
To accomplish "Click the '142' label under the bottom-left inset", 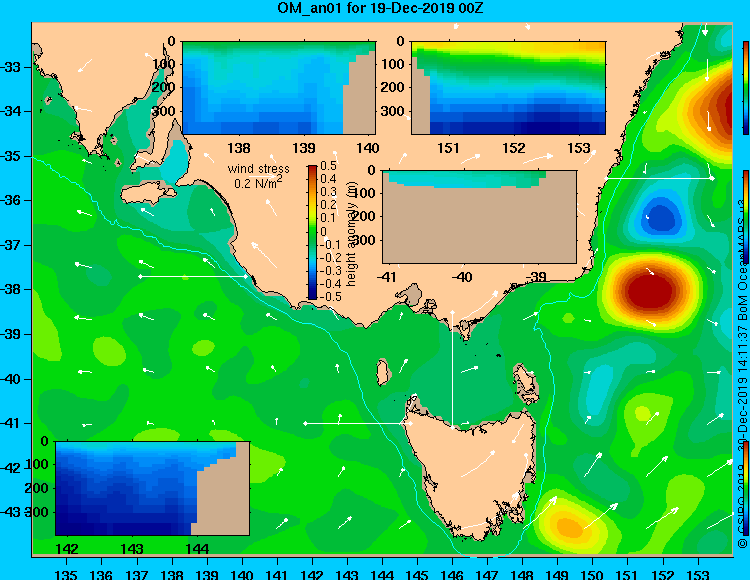I will [x=67, y=548].
